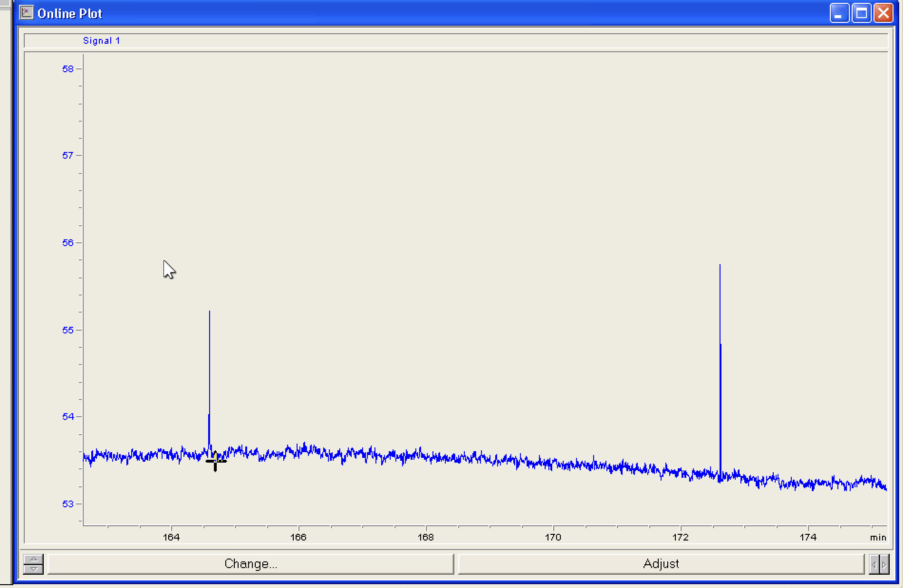Click the Online Plot window icon
This screenshot has height=588, width=903.
(x=27, y=13)
